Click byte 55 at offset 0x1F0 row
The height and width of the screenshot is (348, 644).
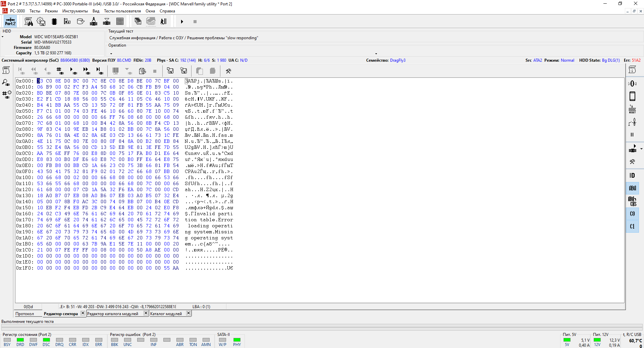167,268
